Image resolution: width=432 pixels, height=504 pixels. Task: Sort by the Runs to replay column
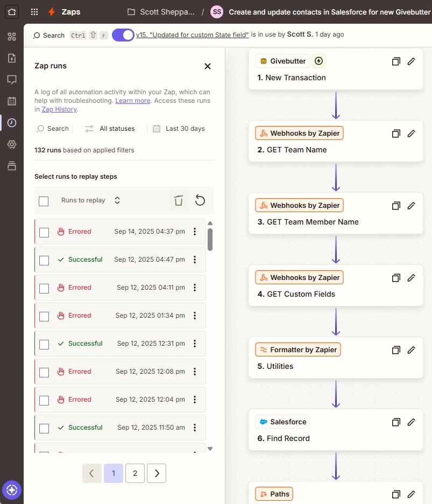point(90,200)
